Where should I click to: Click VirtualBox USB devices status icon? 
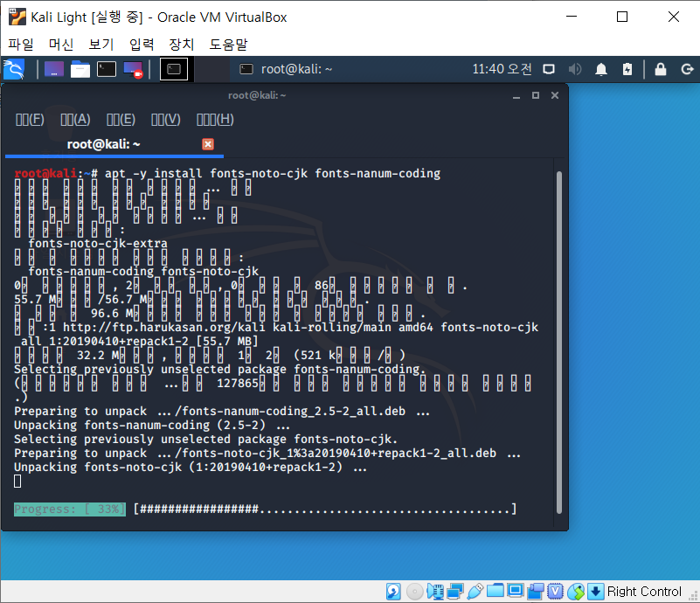click(x=475, y=592)
